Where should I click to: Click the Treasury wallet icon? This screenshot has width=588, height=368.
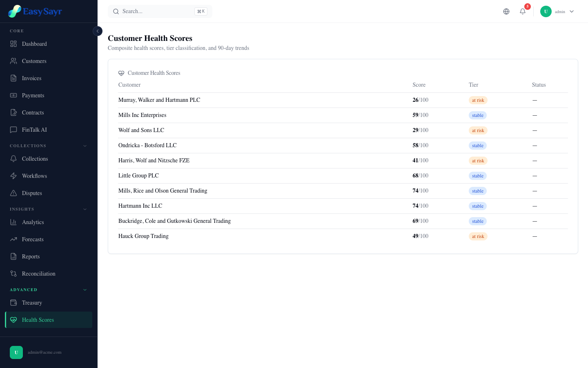point(13,303)
